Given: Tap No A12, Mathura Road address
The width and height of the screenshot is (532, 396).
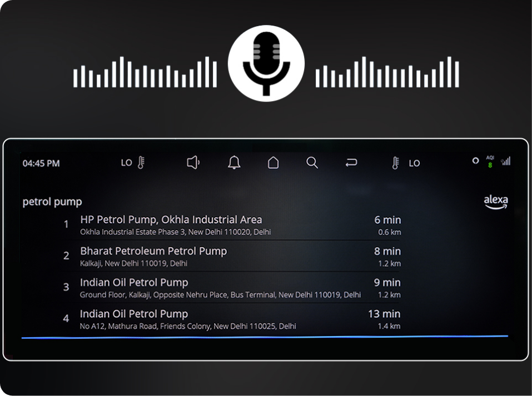Looking at the screenshot, I should pyautogui.click(x=188, y=326).
